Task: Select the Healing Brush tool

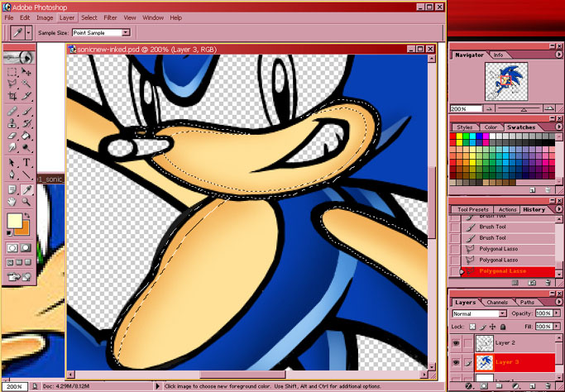Action: tap(12, 111)
